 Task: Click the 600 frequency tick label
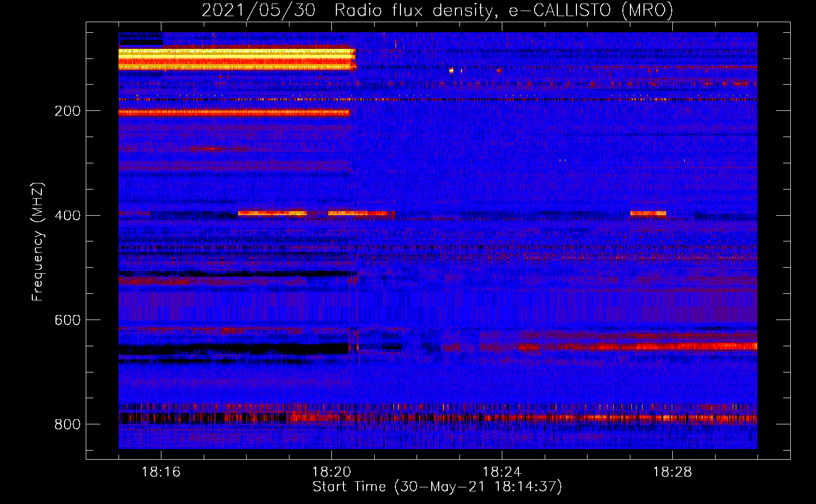pos(68,321)
